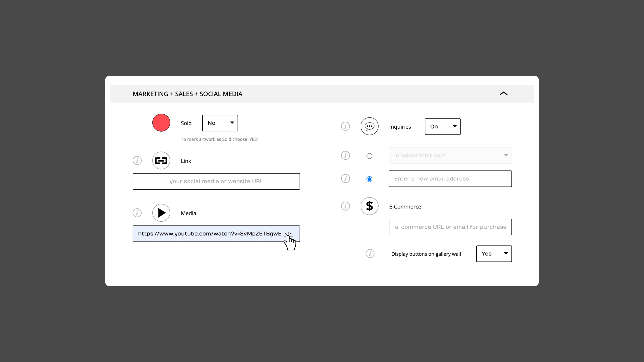Collapse the Marketing section using the chevron
This screenshot has width=644, height=362.
point(503,94)
